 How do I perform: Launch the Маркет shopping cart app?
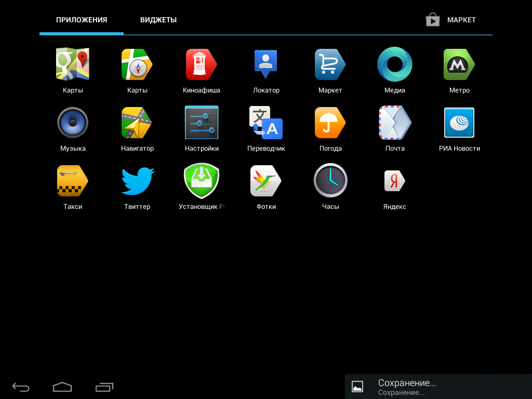click(330, 64)
